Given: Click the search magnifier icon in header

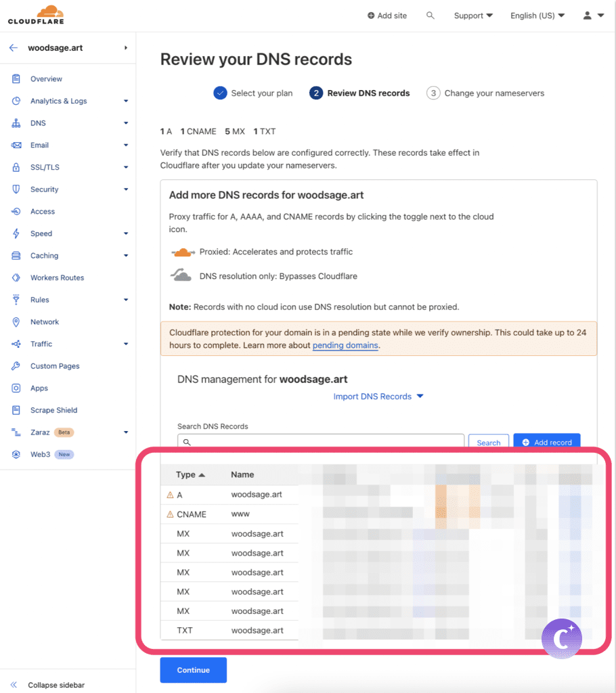Looking at the screenshot, I should (430, 16).
